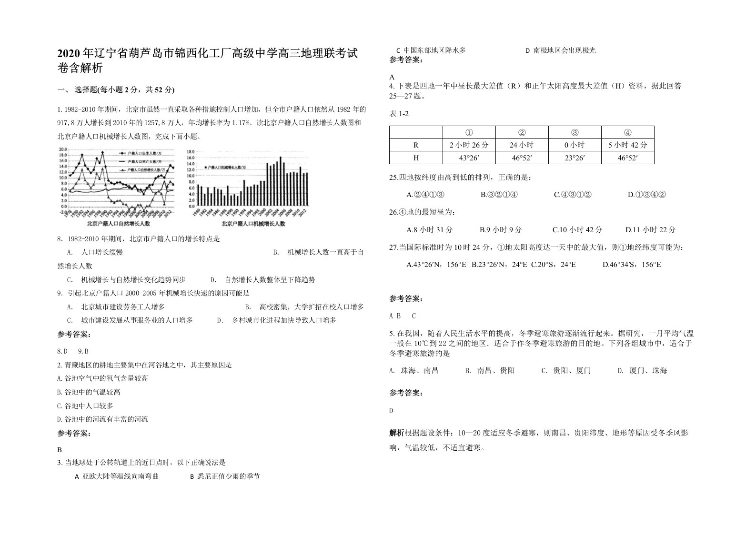Choose option 'A 亚欧大陆等温线向南弯曲'

(x=117, y=476)
